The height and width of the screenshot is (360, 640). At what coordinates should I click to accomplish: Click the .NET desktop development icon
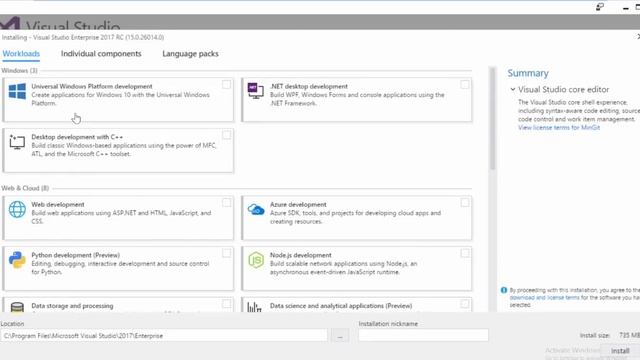coord(256,90)
